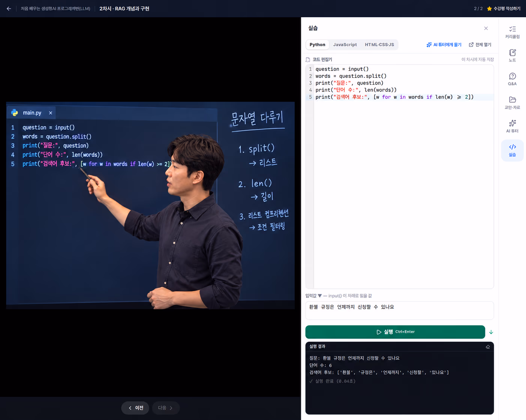This screenshot has width=526, height=420.
Task: Click the 검색어 후보 result line in output
Action: pos(379,372)
